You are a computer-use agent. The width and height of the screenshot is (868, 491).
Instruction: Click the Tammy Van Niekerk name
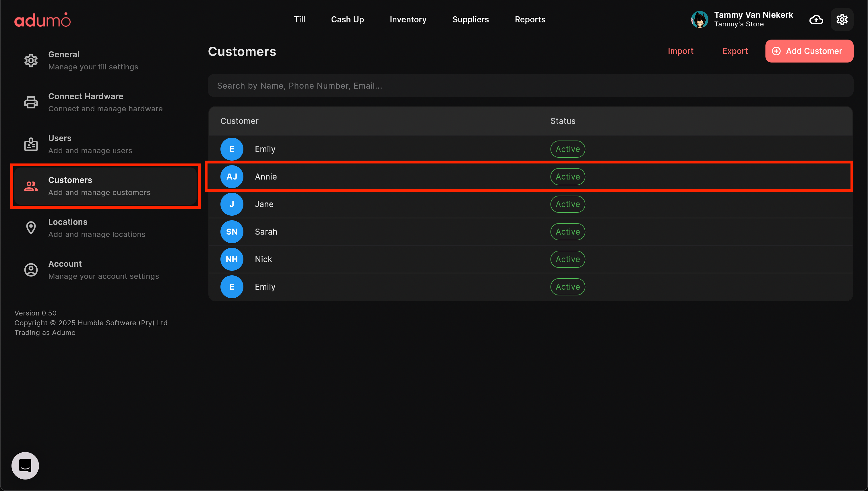click(753, 15)
